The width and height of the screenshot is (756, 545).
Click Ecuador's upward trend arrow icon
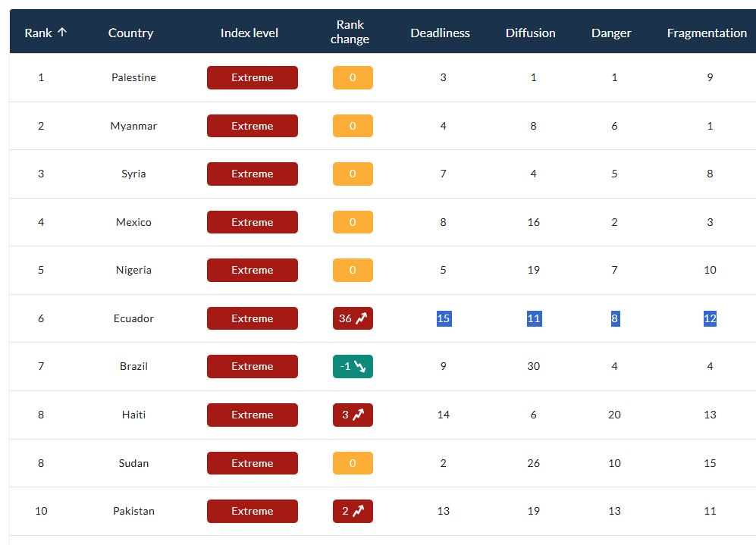[361, 318]
